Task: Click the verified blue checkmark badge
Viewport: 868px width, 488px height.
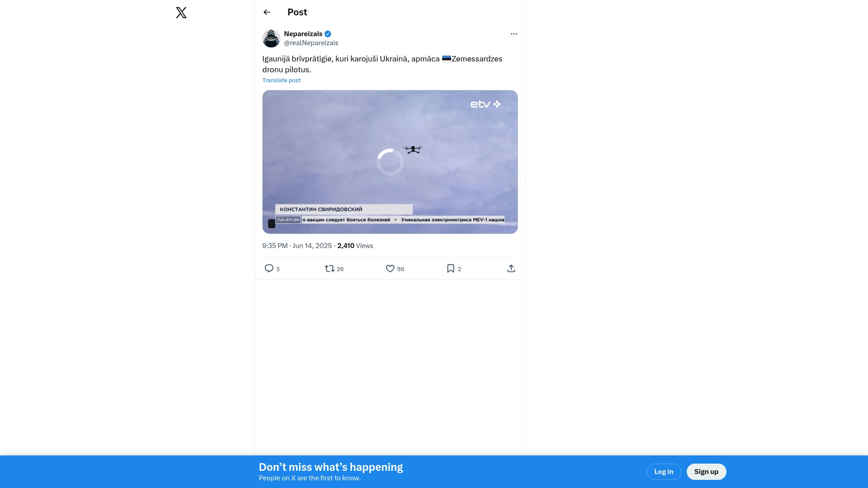Action: (328, 34)
